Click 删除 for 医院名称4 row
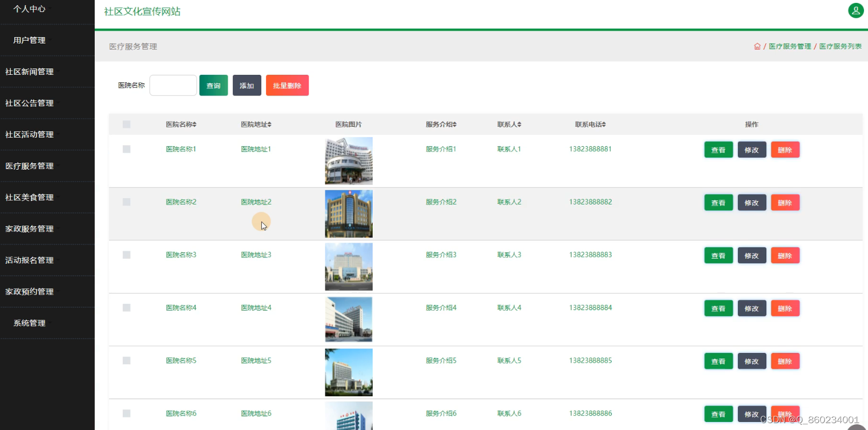This screenshot has height=430, width=868. point(785,308)
